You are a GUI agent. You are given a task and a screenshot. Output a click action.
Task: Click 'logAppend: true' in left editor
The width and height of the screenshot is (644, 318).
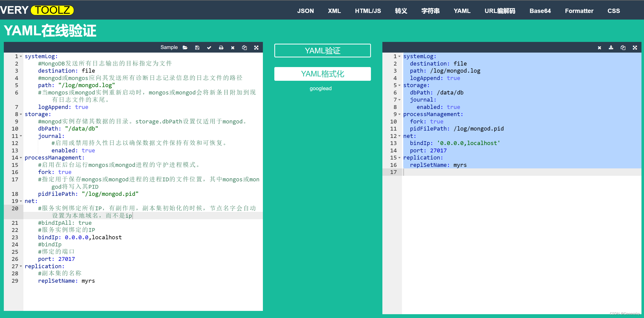pos(63,107)
